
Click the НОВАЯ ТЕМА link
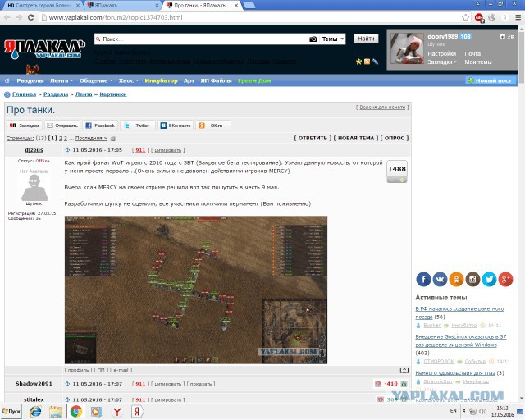[356, 138]
